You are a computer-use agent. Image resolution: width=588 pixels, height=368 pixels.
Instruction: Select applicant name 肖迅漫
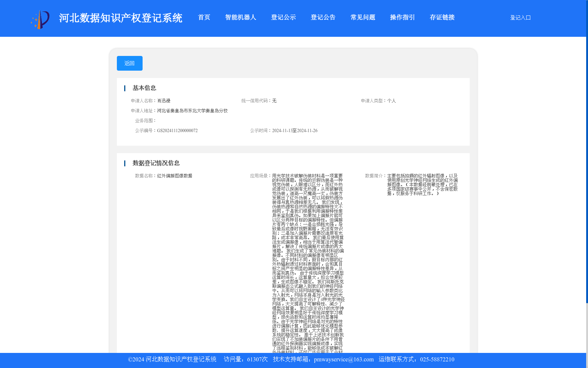click(x=164, y=101)
